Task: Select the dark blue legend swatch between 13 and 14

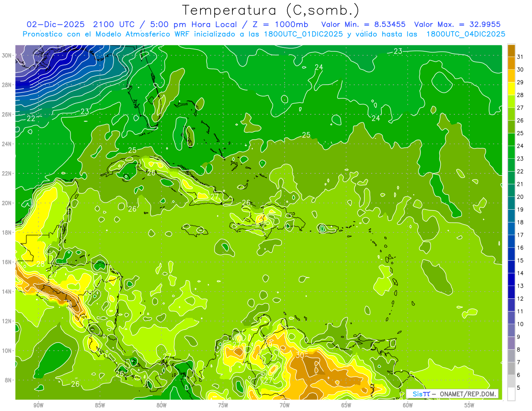Action: point(511,279)
